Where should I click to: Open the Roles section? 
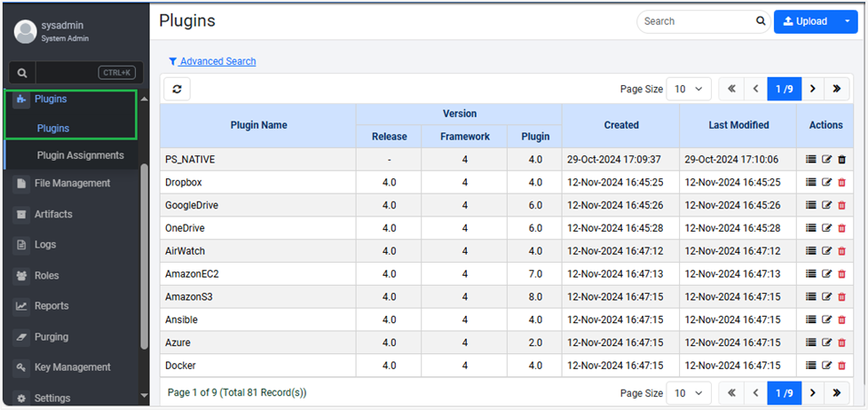[46, 275]
